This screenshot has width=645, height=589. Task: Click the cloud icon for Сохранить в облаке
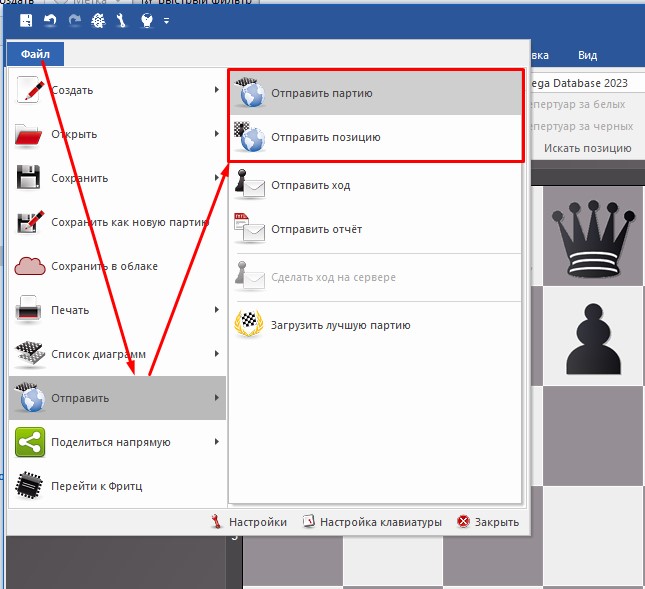pos(30,267)
